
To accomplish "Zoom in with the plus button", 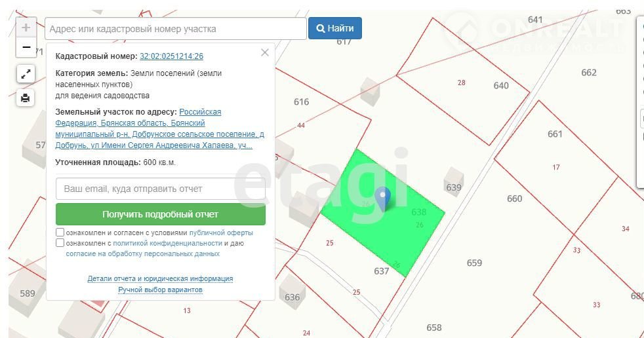I will click(26, 28).
